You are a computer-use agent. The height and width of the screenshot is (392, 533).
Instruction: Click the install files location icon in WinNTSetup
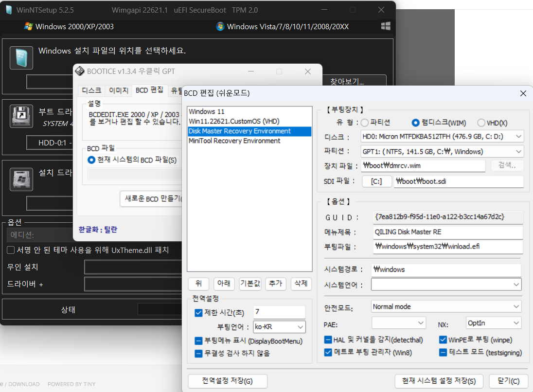coord(21,58)
